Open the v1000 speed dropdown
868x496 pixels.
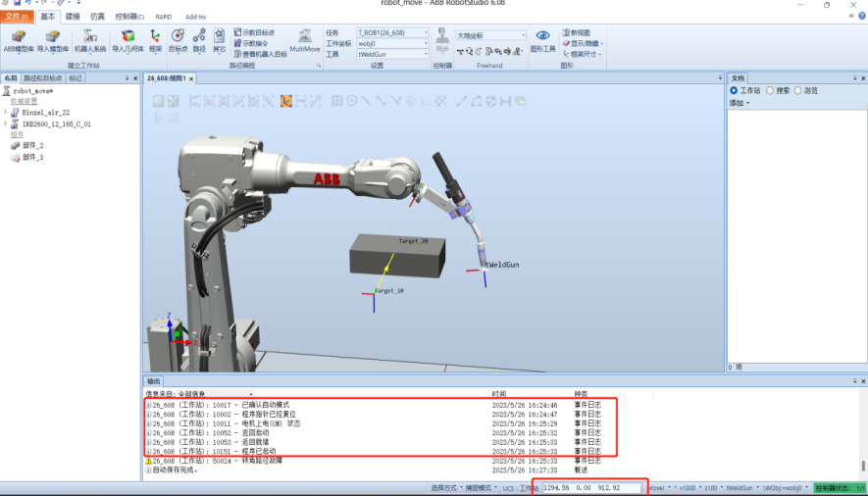coord(690,488)
